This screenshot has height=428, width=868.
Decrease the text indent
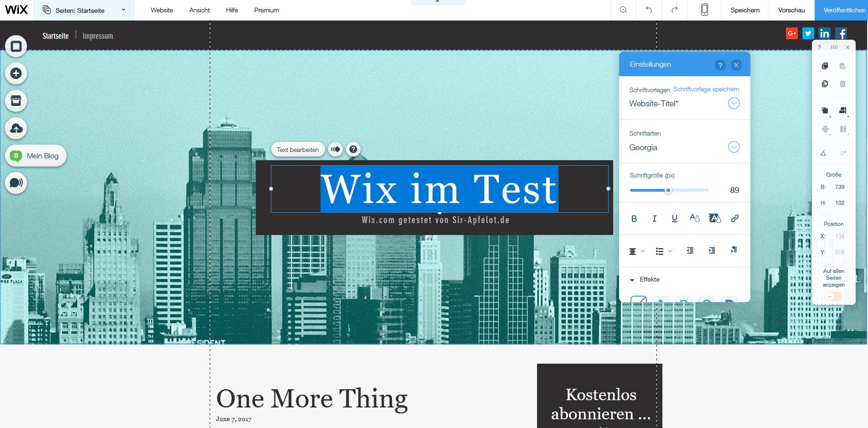point(690,251)
